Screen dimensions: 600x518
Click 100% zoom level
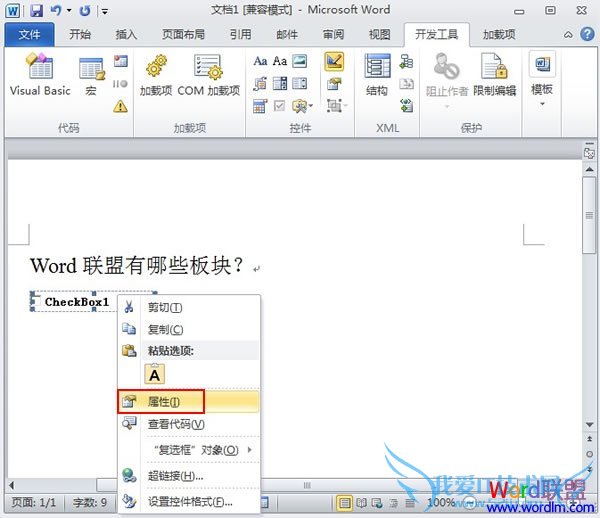pos(441,502)
